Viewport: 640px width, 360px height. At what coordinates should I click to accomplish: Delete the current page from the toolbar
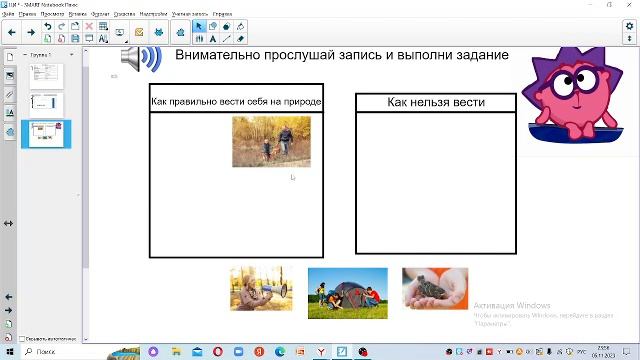[x=62, y=39]
